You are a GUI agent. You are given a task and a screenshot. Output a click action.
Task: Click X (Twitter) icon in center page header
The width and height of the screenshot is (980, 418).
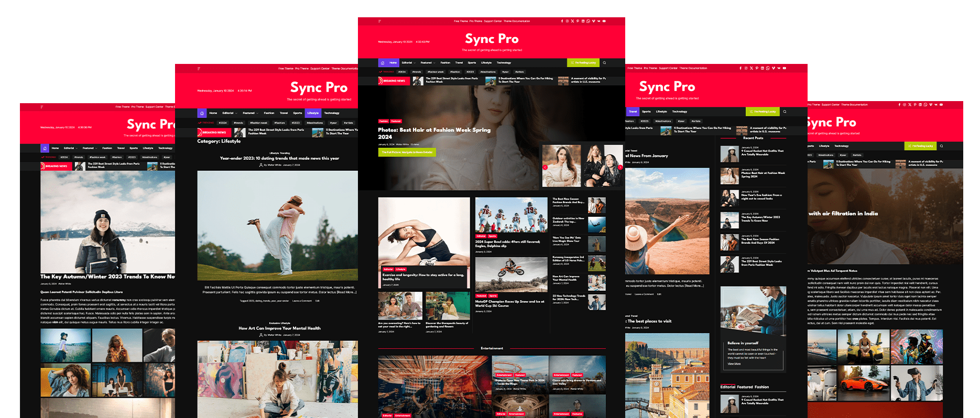pyautogui.click(x=572, y=21)
